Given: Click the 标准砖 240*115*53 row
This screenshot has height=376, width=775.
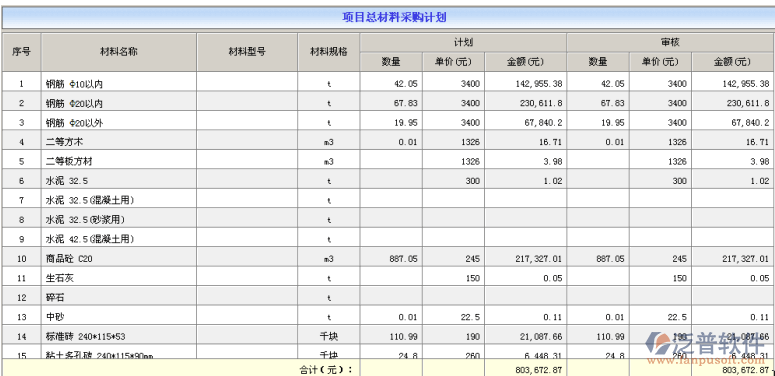Looking at the screenshot, I should (388, 336).
